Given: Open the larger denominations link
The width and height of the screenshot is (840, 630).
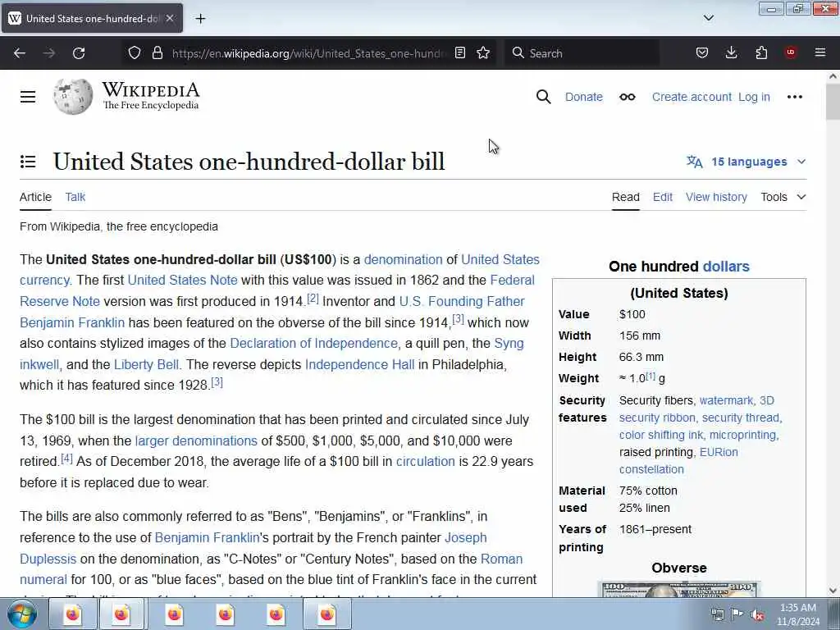Looking at the screenshot, I should point(196,441).
